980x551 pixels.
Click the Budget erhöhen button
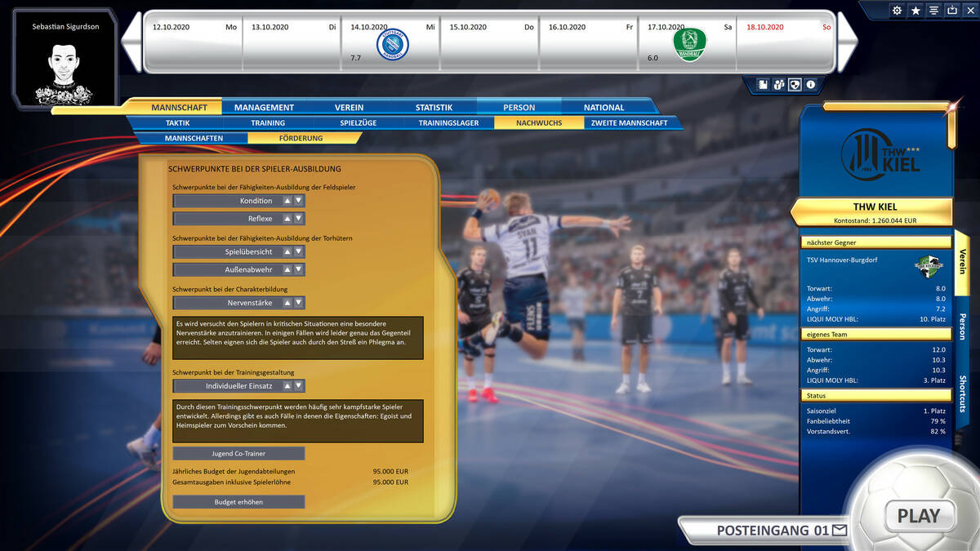pos(238,502)
